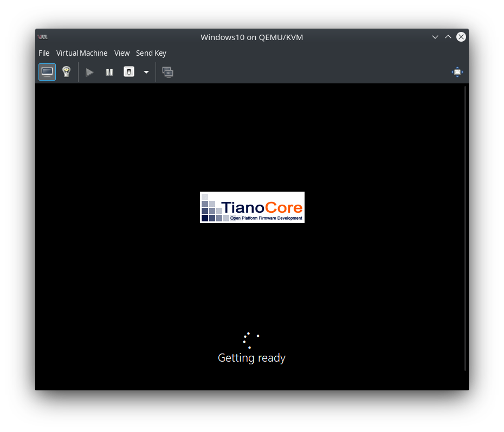The image size is (504, 432).
Task: Show the graphical console view
Action: click(47, 72)
